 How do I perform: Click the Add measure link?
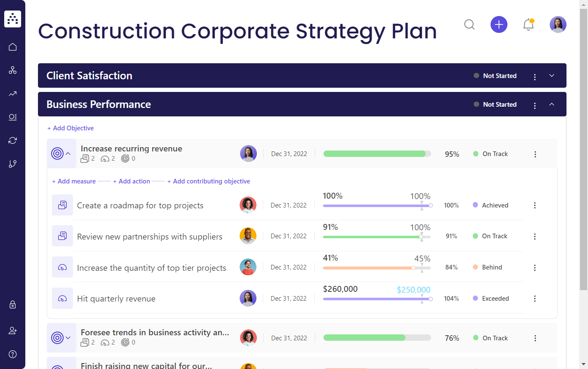pos(73,181)
